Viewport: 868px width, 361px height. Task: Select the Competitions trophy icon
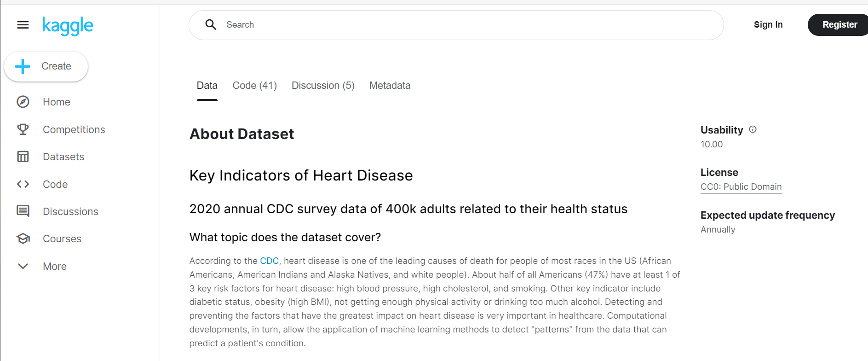[23, 129]
